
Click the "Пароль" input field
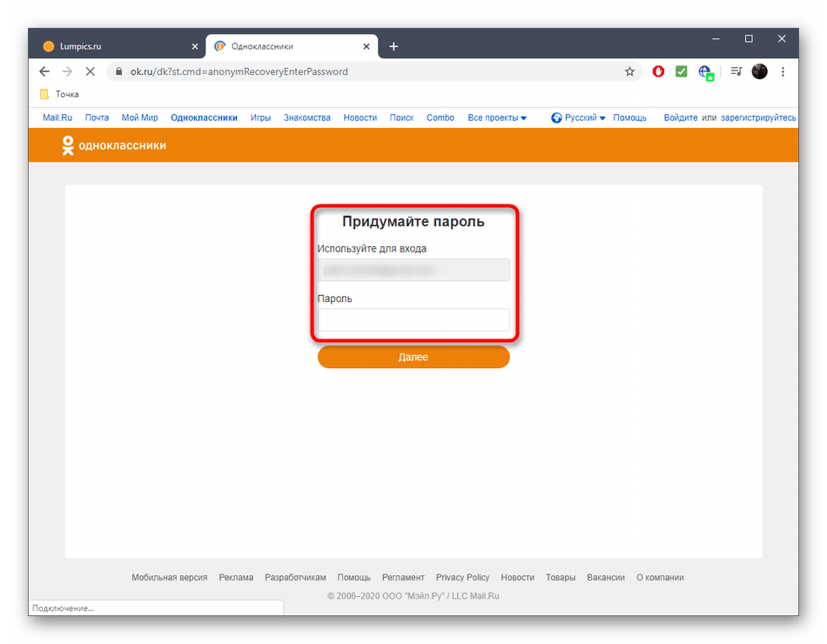pyautogui.click(x=413, y=320)
